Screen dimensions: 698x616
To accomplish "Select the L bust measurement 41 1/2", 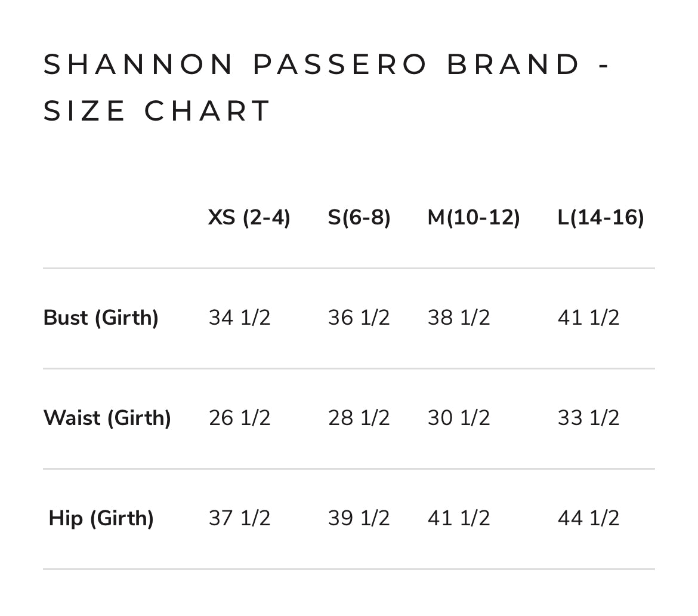I will coord(589,318).
